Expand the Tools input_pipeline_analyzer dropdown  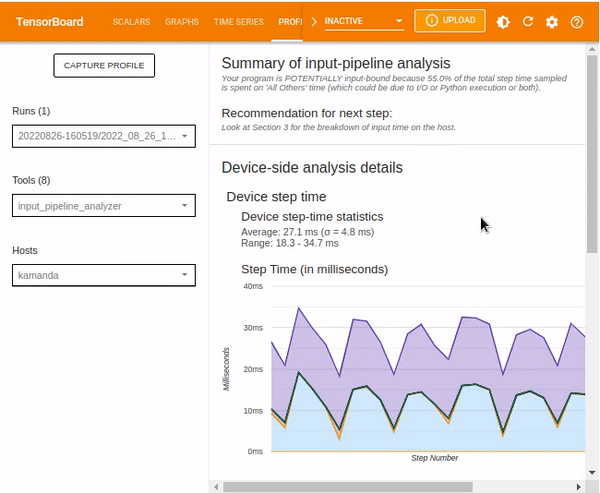[104, 206]
